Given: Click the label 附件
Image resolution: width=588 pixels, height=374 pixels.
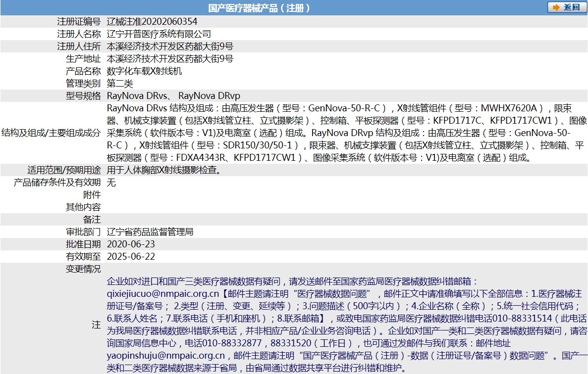Looking at the screenshot, I should click(92, 195).
